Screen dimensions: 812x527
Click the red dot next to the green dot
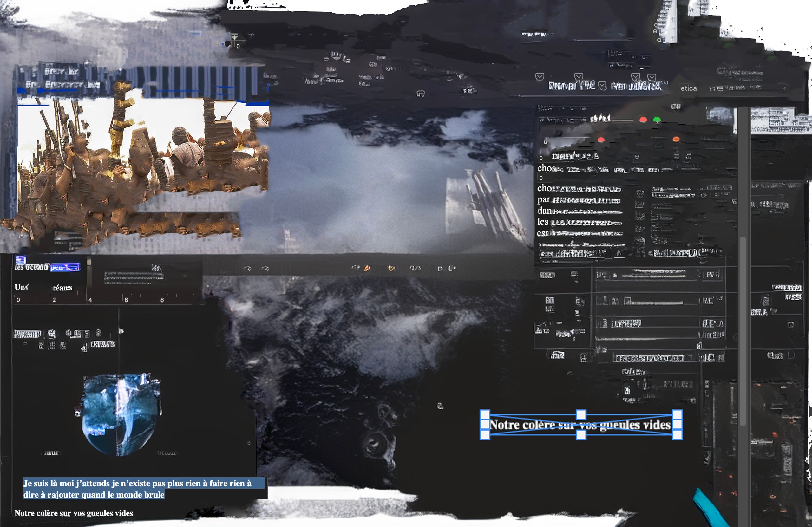click(643, 120)
